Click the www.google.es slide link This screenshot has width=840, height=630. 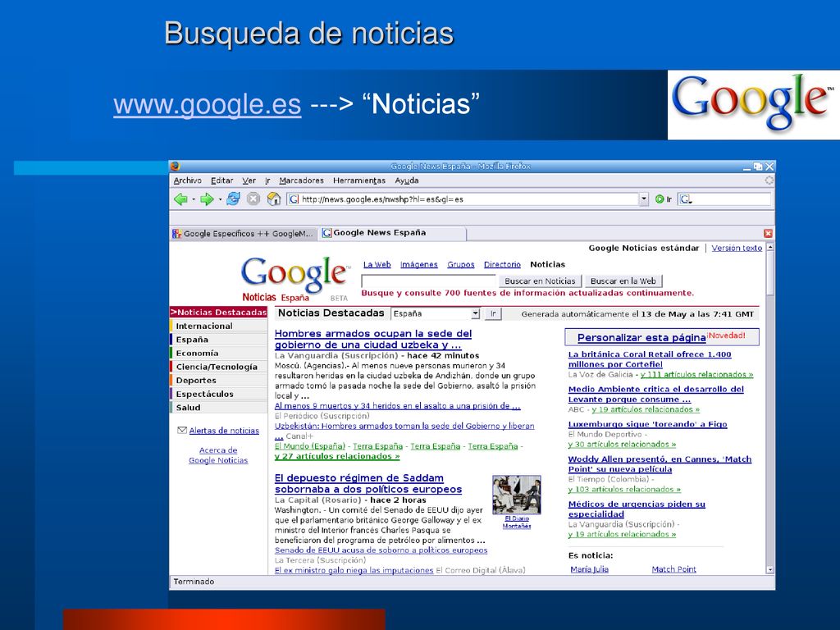point(208,104)
